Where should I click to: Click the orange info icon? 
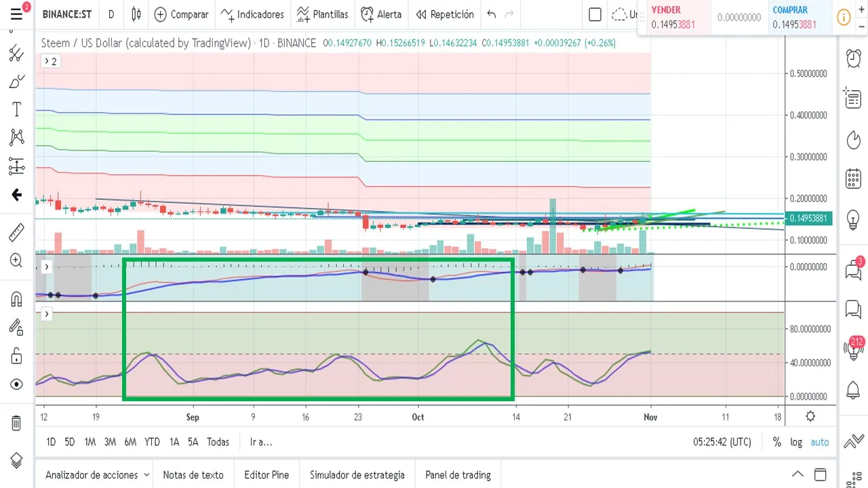tap(844, 18)
